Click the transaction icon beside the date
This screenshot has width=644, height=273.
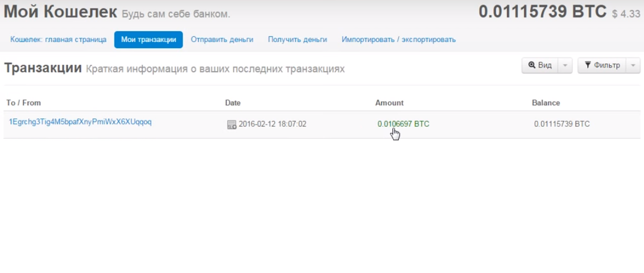232,125
